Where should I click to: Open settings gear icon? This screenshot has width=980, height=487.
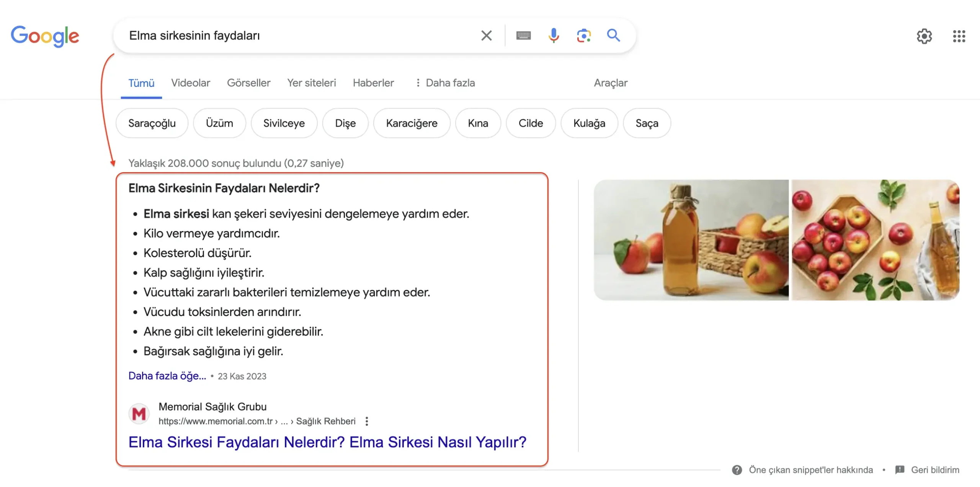pyautogui.click(x=924, y=36)
